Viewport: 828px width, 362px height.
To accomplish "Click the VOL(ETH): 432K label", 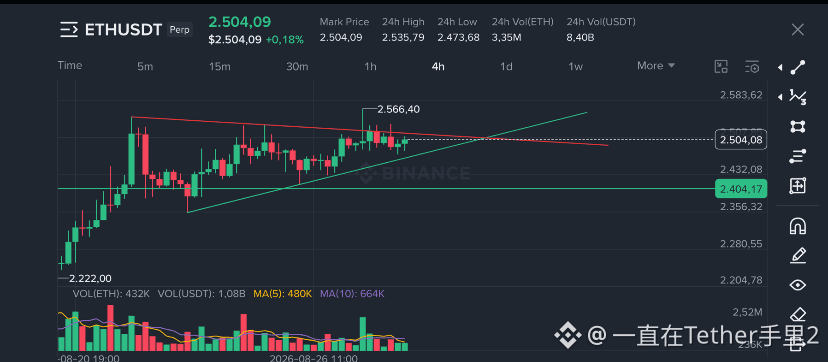I will pyautogui.click(x=111, y=293).
